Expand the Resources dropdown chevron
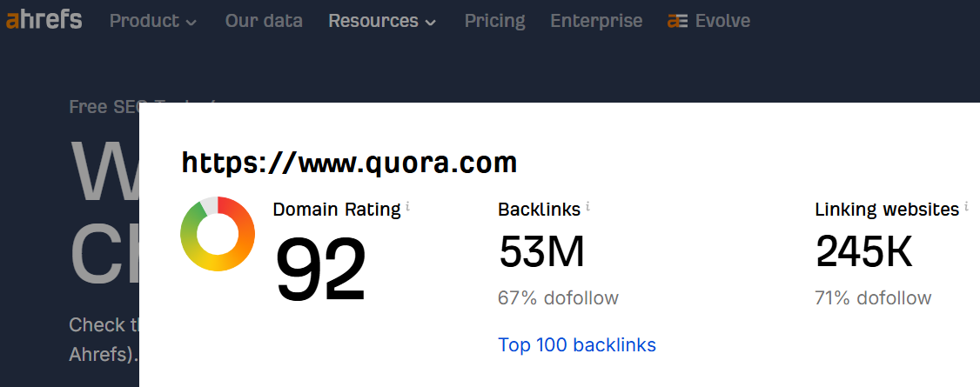This screenshot has height=387, width=980. click(431, 23)
